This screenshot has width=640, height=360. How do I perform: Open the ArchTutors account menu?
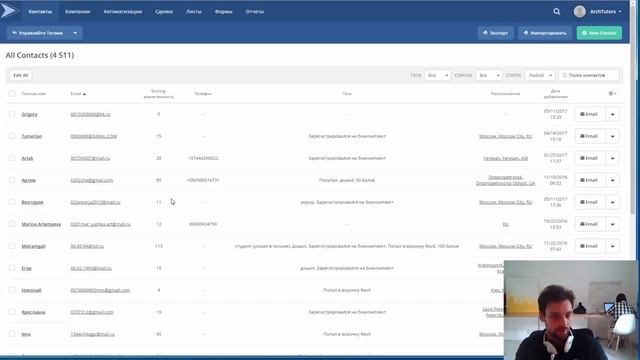click(605, 11)
